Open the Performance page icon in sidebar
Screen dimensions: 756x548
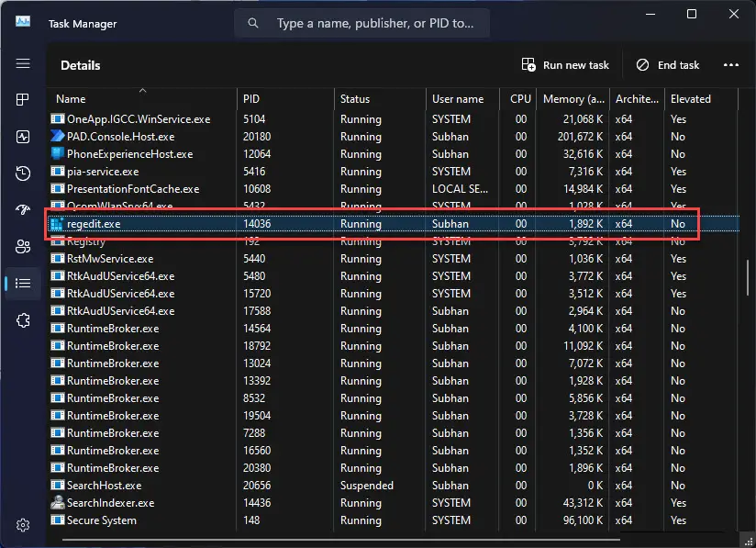[23, 137]
